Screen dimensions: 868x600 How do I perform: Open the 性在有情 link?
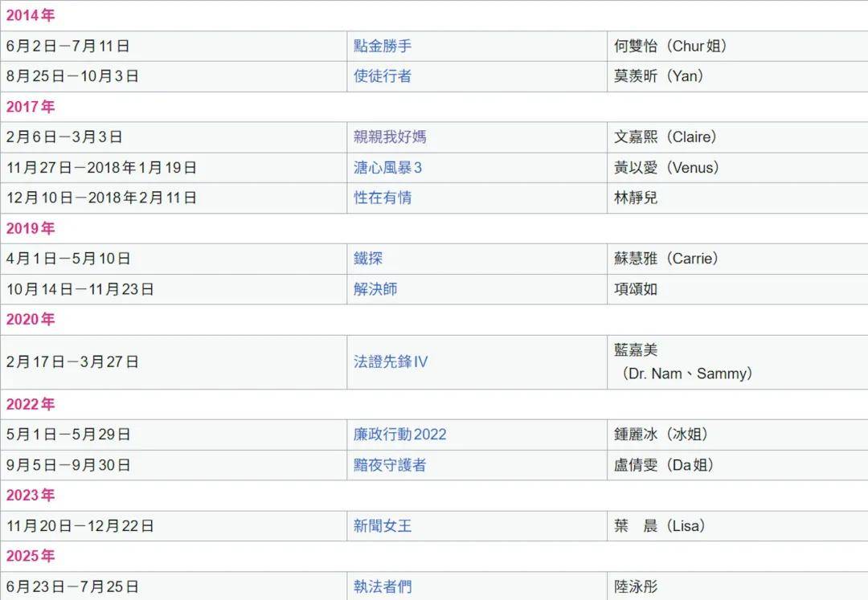383,198
